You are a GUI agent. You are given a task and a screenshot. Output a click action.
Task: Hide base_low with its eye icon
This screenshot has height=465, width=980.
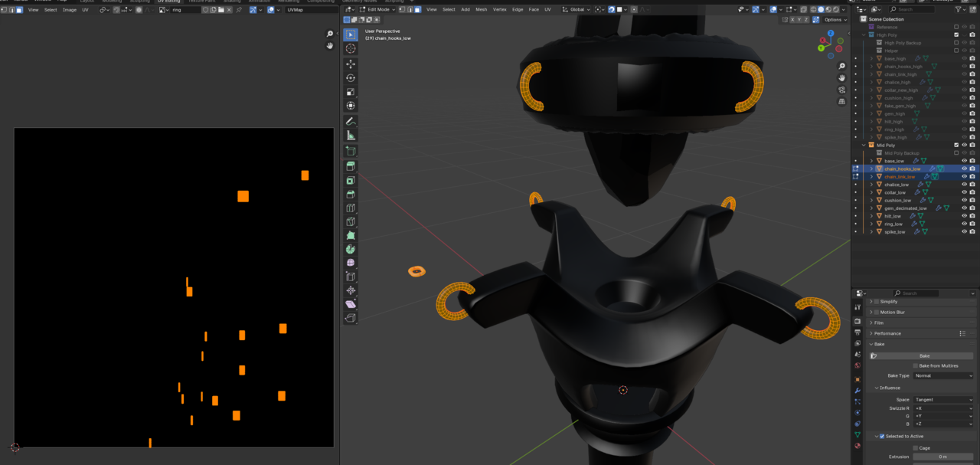tap(964, 161)
